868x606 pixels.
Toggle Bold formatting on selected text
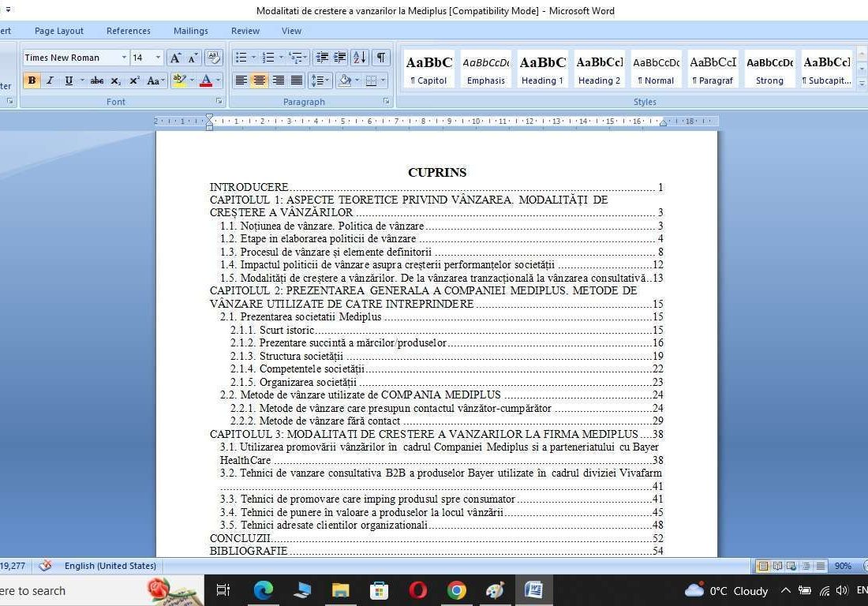[x=32, y=80]
